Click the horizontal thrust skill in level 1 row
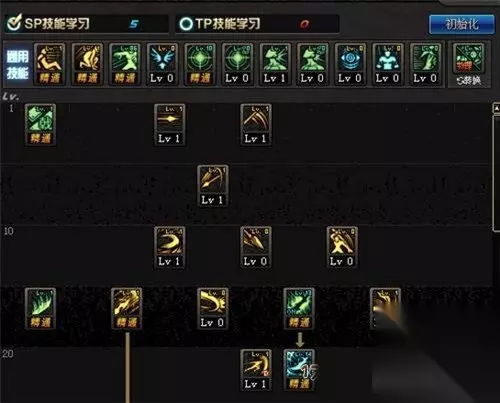Image resolution: width=500 pixels, height=403 pixels. pyautogui.click(x=169, y=124)
